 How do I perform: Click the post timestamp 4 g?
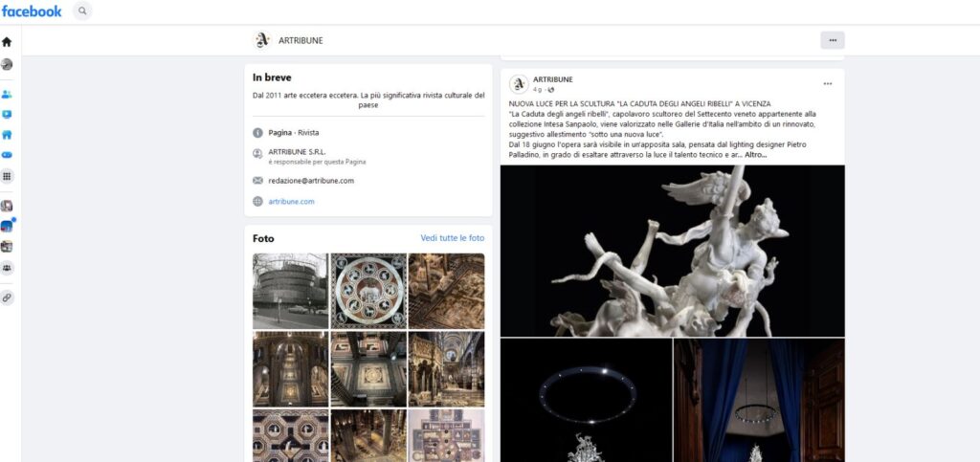537,90
